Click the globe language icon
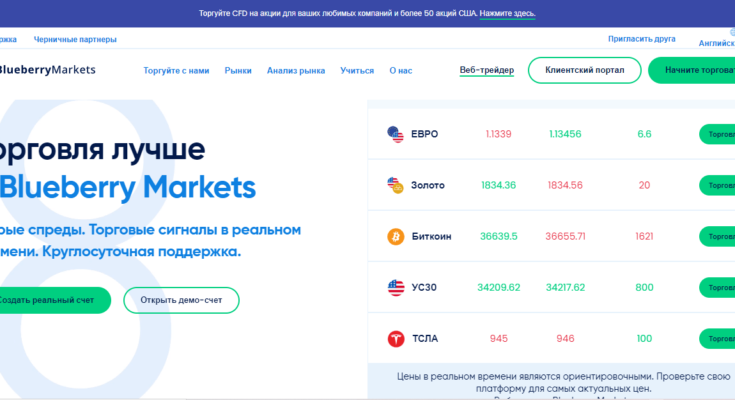Screen dimensions: 735x400 [731, 32]
